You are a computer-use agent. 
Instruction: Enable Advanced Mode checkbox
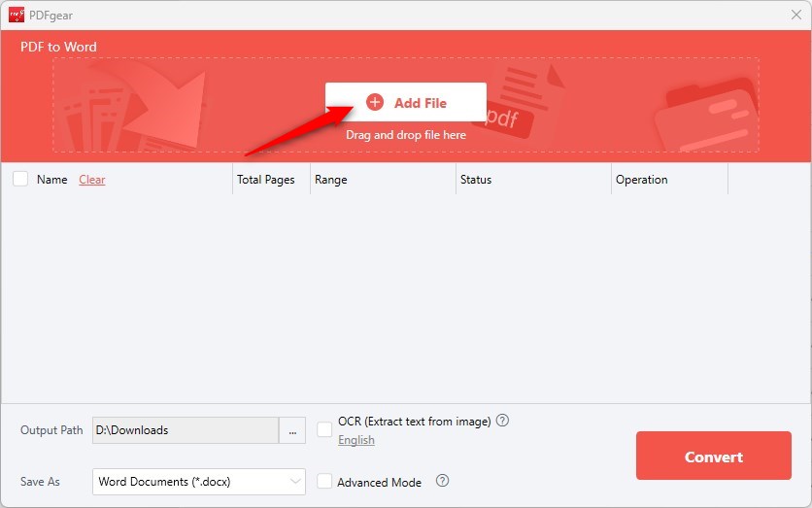tap(324, 481)
